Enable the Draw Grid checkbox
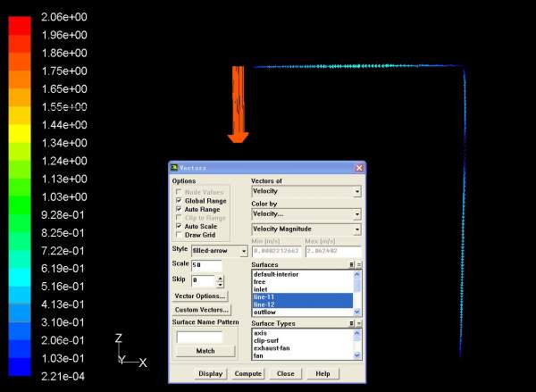The image size is (536, 392). [179, 235]
